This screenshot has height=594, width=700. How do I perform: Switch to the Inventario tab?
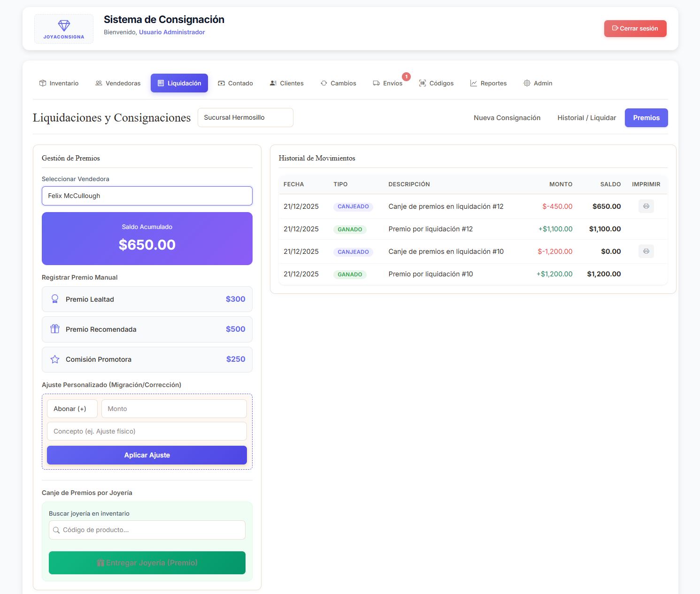pos(59,83)
